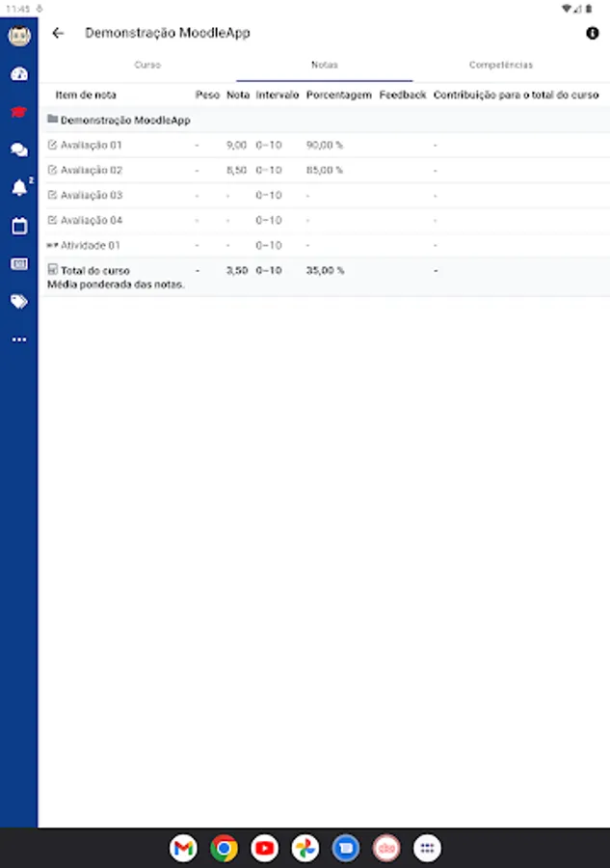Click the 3,50 course total grade

(x=237, y=270)
